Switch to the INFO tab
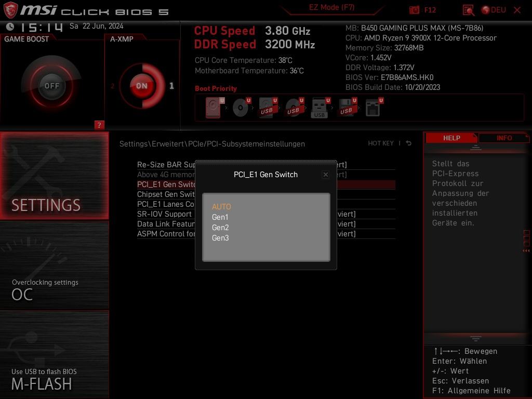 [x=504, y=138]
